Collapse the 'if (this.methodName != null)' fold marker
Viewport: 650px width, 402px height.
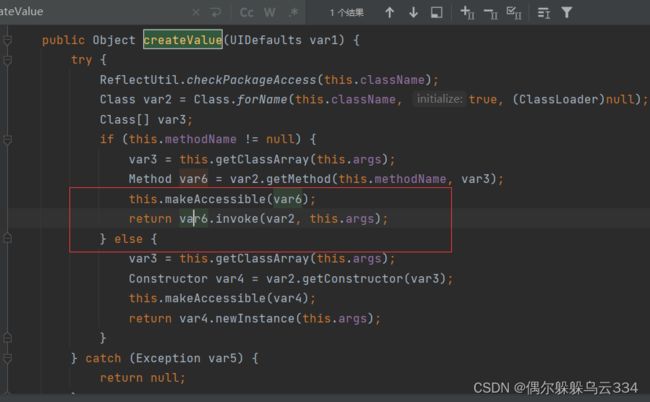tap(7, 140)
